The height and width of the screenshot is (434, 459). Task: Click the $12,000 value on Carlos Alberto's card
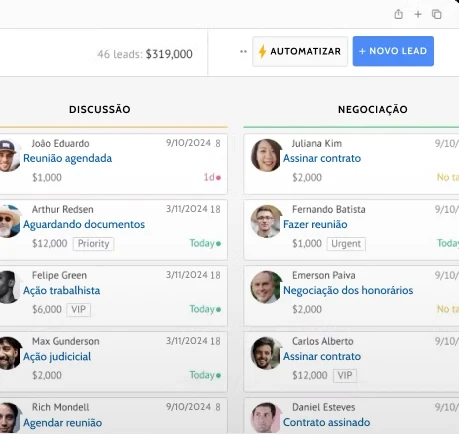coord(310,375)
